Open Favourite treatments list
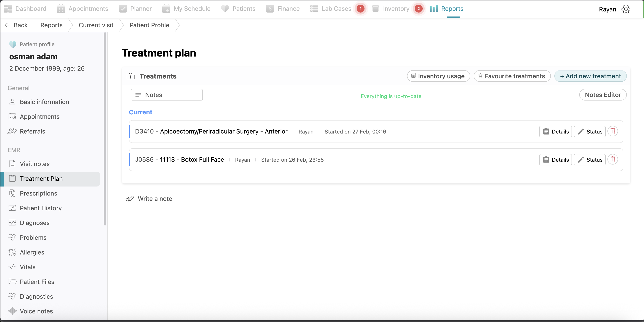The image size is (644, 322). [512, 76]
